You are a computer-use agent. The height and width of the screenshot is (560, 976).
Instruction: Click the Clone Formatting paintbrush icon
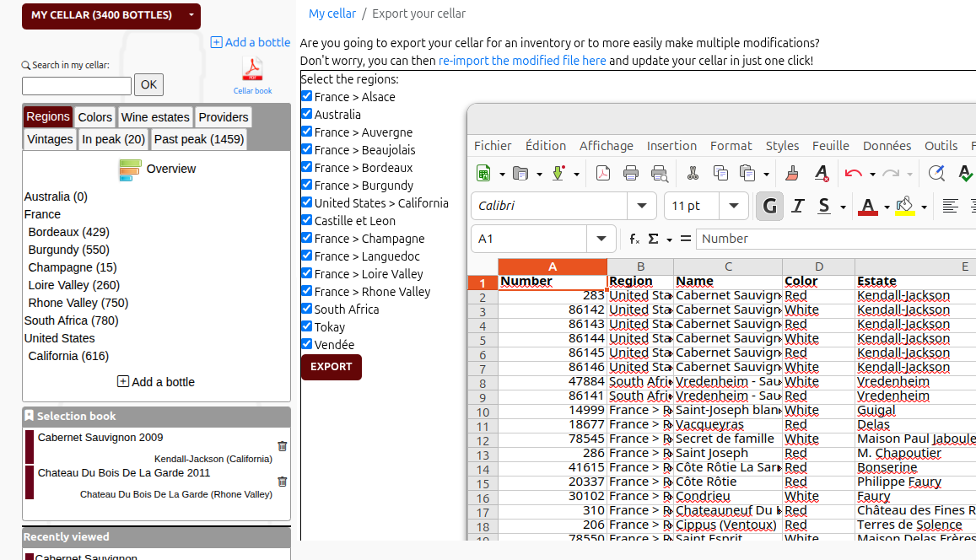click(790, 173)
